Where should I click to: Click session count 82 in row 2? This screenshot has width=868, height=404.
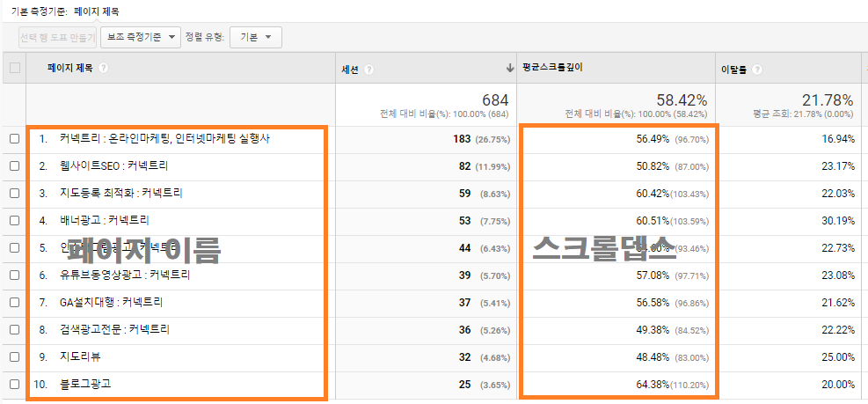click(x=464, y=166)
